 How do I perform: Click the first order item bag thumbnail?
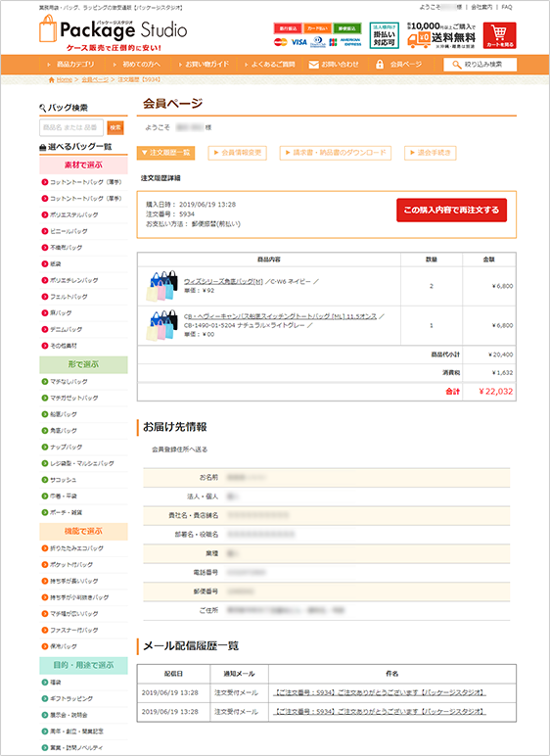tap(161, 285)
